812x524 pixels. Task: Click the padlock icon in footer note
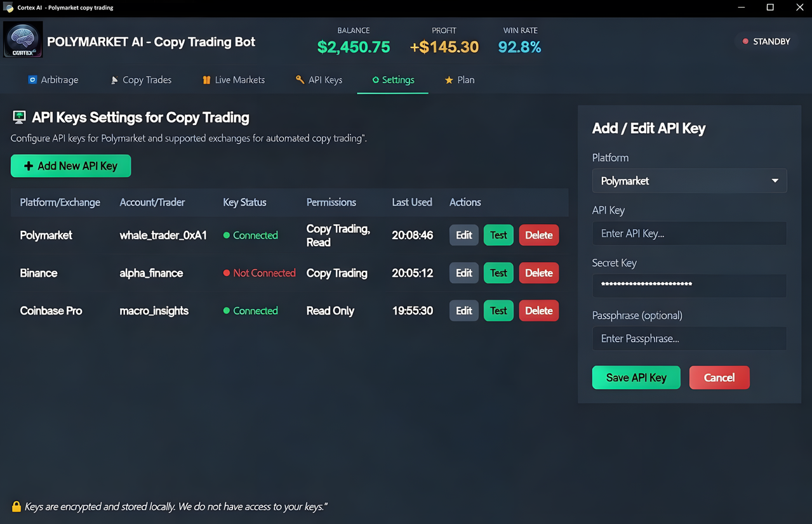17,506
